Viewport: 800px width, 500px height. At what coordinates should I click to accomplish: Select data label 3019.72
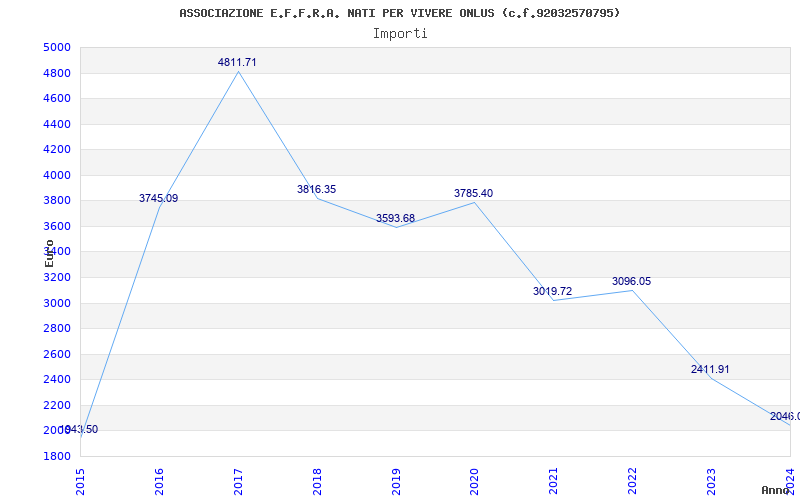[553, 291]
